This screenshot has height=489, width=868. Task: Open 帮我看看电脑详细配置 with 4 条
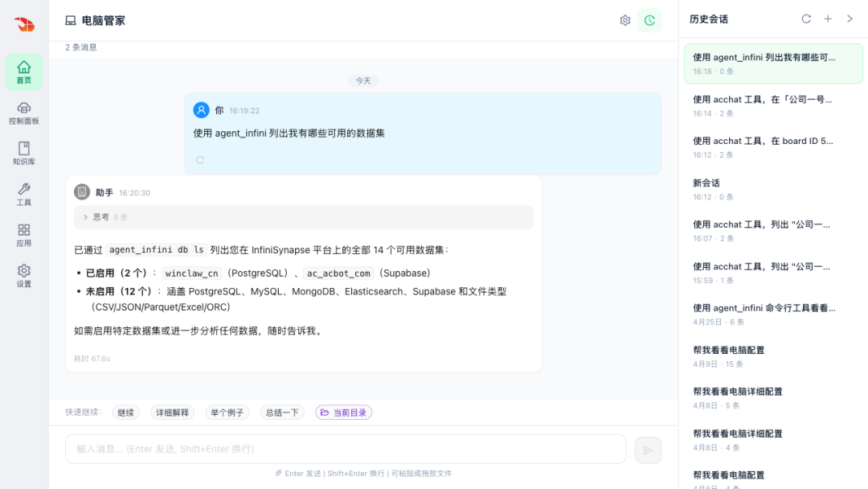point(773,440)
